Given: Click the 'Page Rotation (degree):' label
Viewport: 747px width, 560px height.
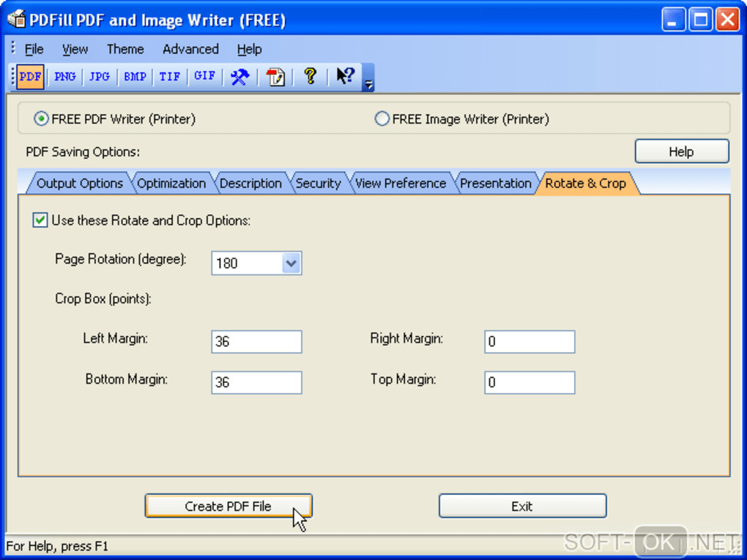Looking at the screenshot, I should pos(121,259).
